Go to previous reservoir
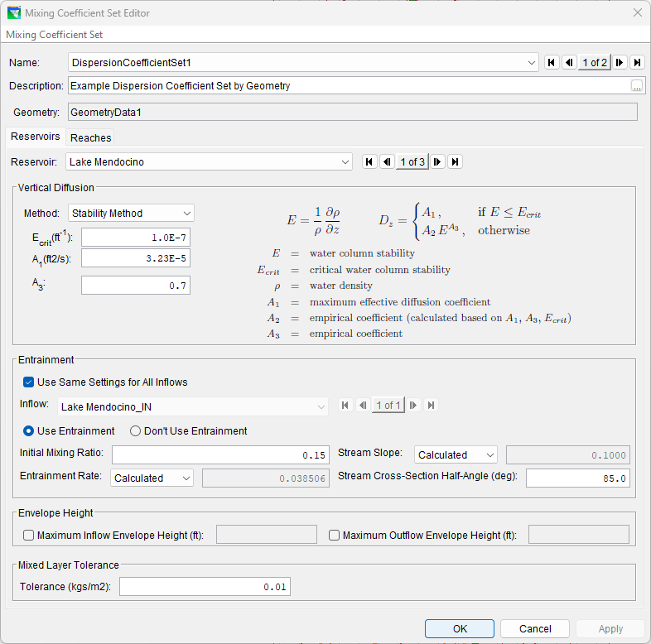The image size is (651, 644). tap(387, 161)
